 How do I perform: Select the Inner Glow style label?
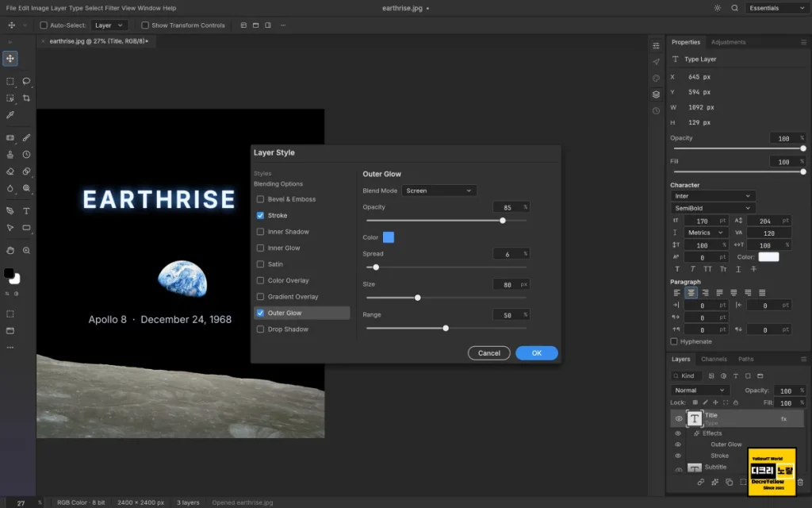pos(284,248)
